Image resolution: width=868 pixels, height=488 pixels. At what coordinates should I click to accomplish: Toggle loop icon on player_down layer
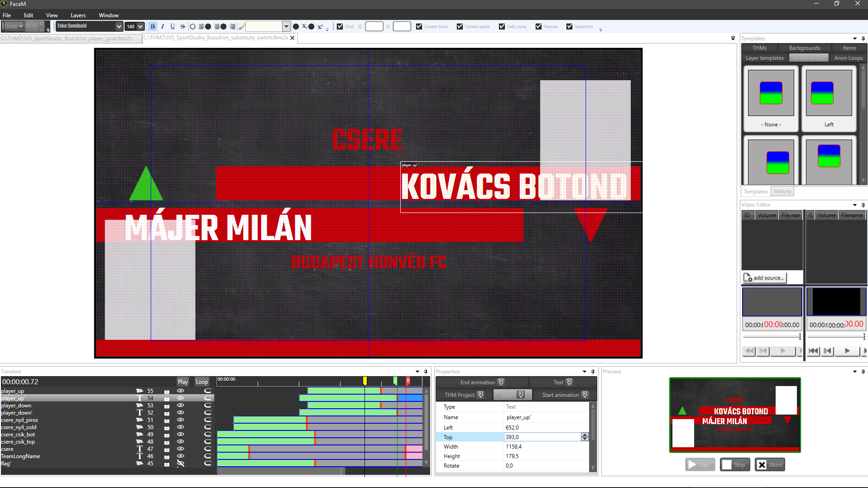208,406
